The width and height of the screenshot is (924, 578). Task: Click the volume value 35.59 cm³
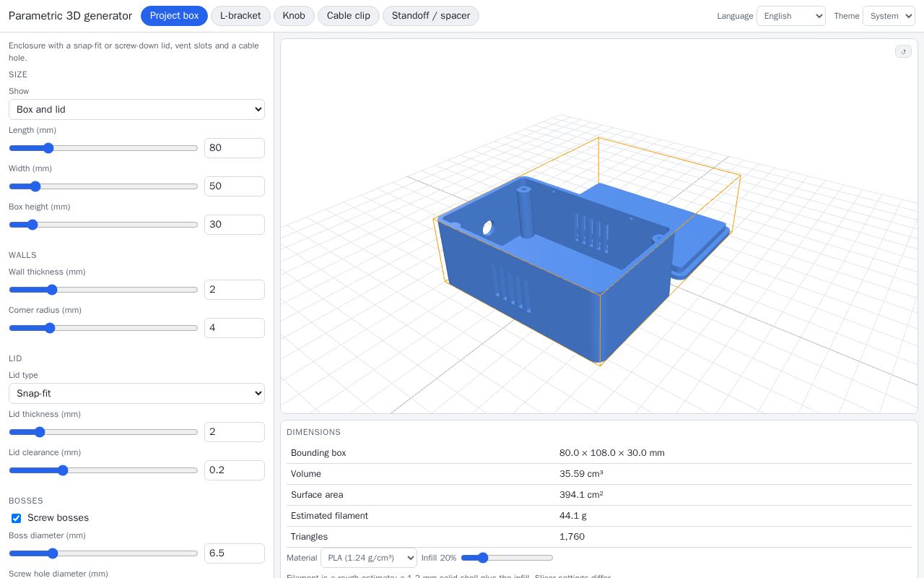[581, 474]
